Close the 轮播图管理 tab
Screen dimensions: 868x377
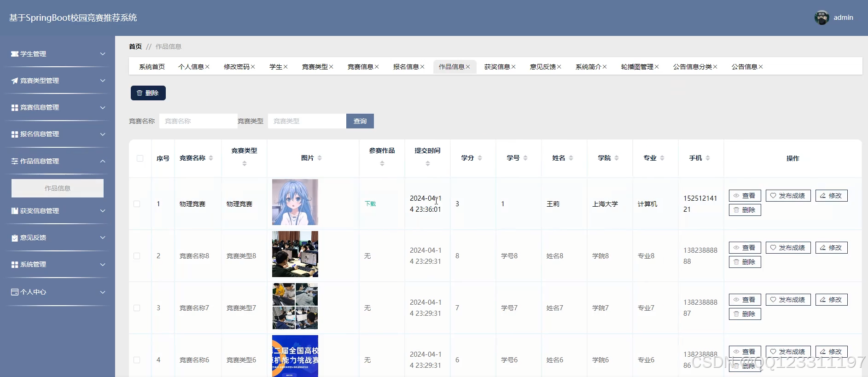pyautogui.click(x=657, y=67)
